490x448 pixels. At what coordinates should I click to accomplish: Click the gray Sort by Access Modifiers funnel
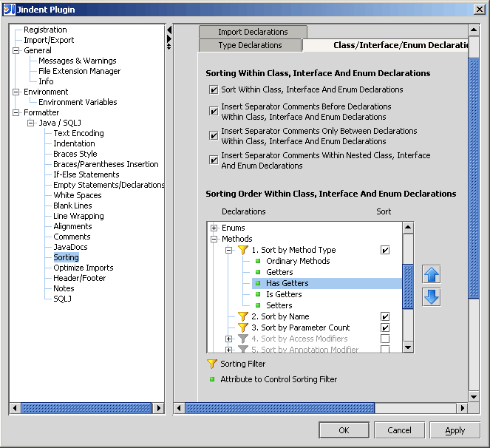point(242,339)
